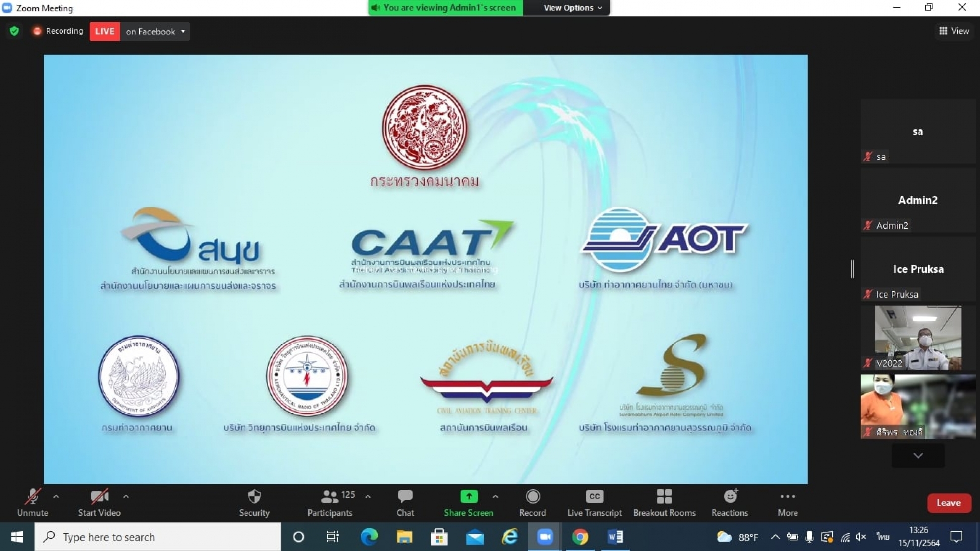Image resolution: width=980 pixels, height=551 pixels.
Task: Open the Security shield menu
Action: coord(254,503)
